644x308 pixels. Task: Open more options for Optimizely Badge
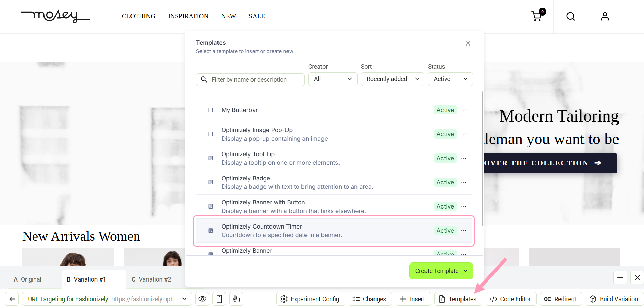click(x=464, y=182)
